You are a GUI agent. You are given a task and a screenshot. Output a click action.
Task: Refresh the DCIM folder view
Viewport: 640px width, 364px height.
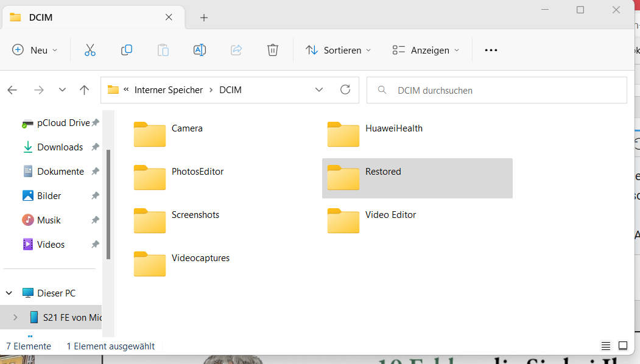345,90
